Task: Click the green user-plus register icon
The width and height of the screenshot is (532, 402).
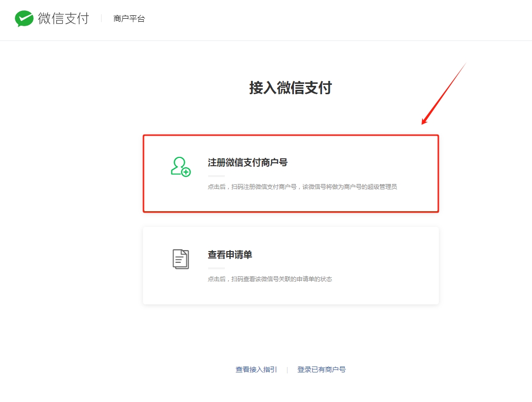Action: 180,167
